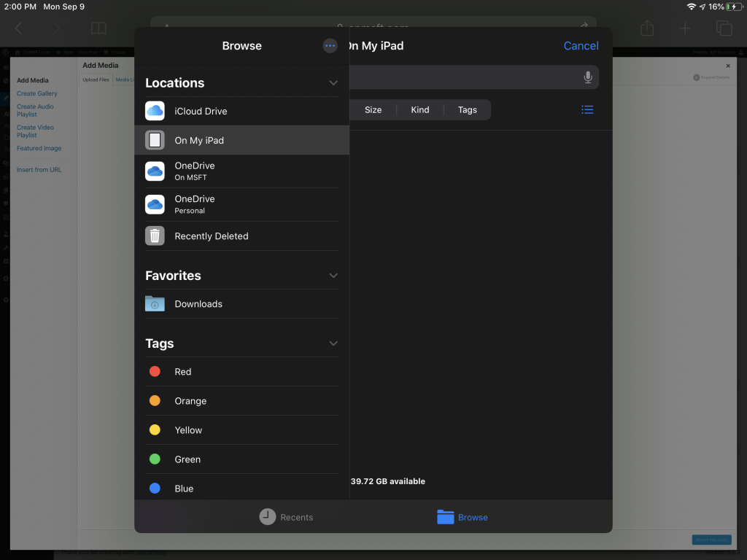The image size is (747, 560).
Task: Switch to list view layout
Action: click(587, 109)
